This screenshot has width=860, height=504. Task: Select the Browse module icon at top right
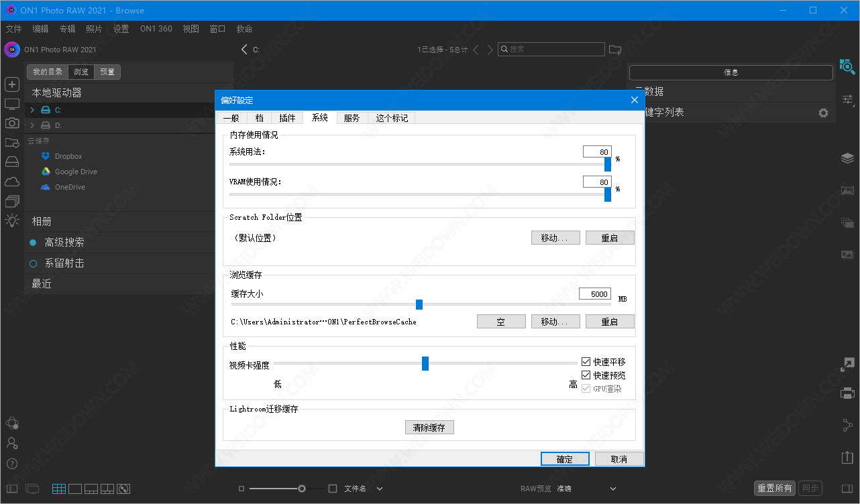pos(847,66)
